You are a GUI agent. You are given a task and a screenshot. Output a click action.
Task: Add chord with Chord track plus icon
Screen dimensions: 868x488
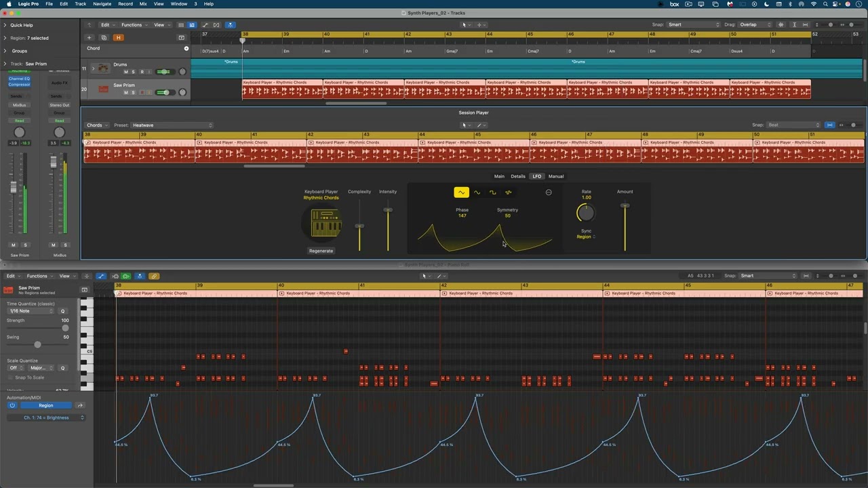(x=186, y=48)
